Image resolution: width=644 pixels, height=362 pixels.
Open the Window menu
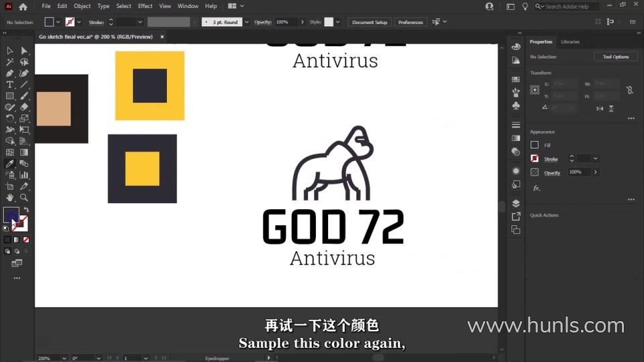[x=188, y=6]
